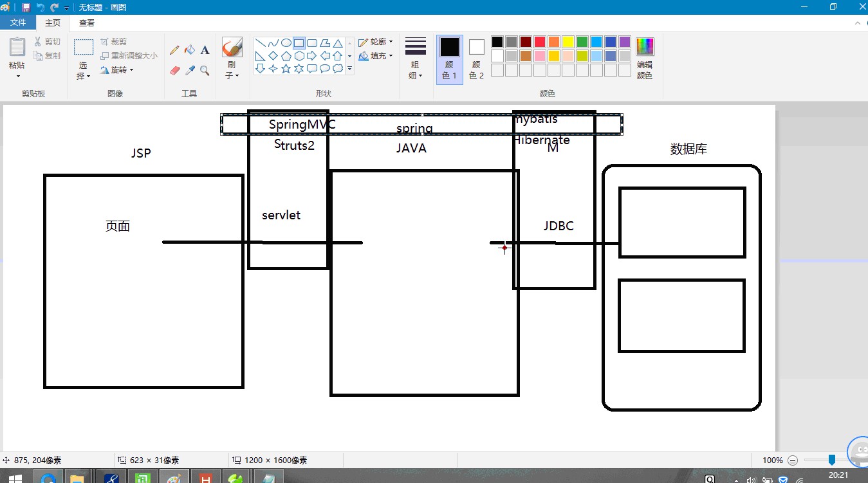Choose the Diamond shape
The width and height of the screenshot is (868, 483).
(273, 56)
